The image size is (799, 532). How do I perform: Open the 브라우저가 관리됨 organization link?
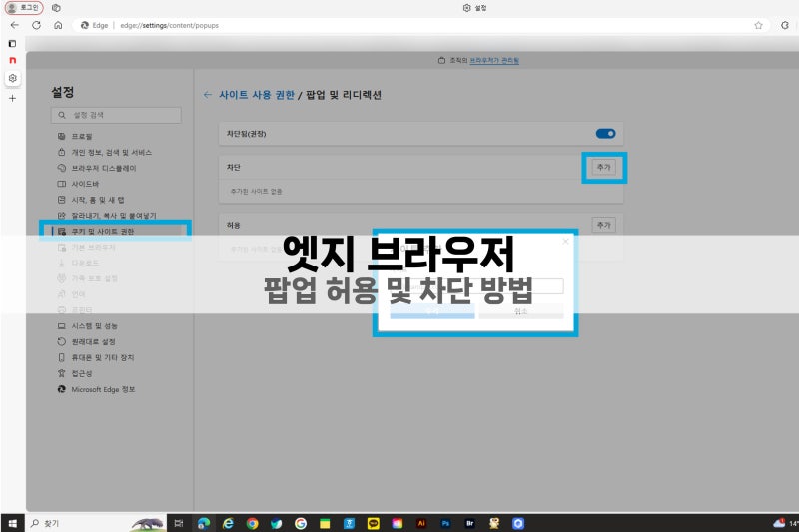pyautogui.click(x=494, y=60)
